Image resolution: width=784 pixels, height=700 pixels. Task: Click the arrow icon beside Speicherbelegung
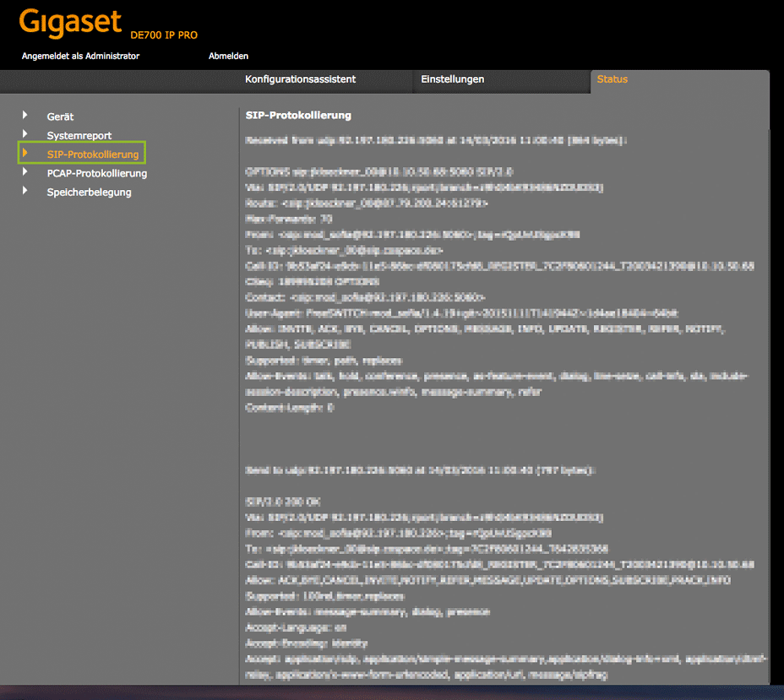tap(25, 192)
